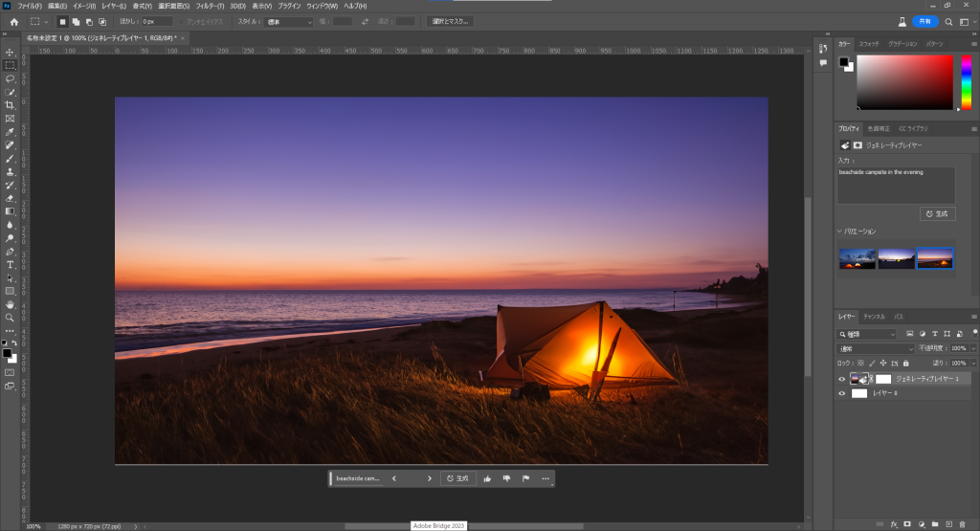The image size is (980, 531).
Task: Collapse the バリエーション section
Action: click(840, 232)
